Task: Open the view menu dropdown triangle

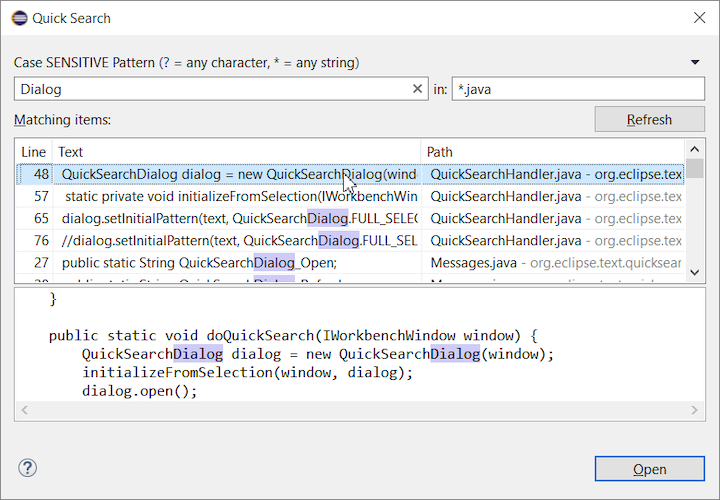Action: coord(695,62)
